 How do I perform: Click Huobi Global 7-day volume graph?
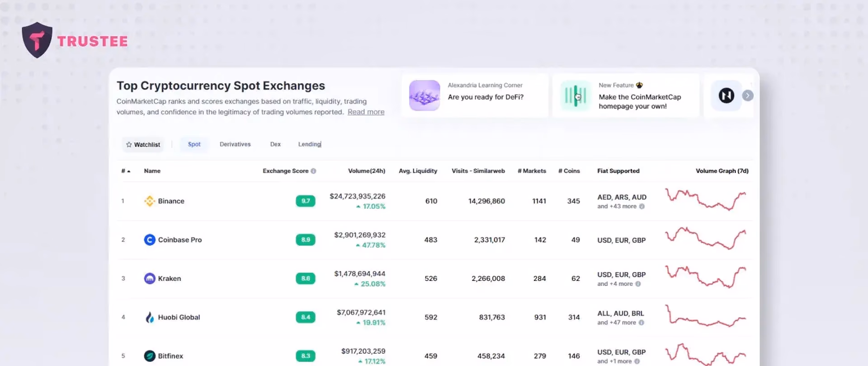pyautogui.click(x=706, y=316)
